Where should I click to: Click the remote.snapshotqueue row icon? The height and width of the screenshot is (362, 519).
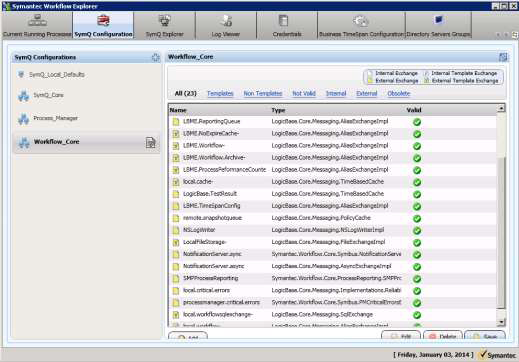tap(176, 218)
